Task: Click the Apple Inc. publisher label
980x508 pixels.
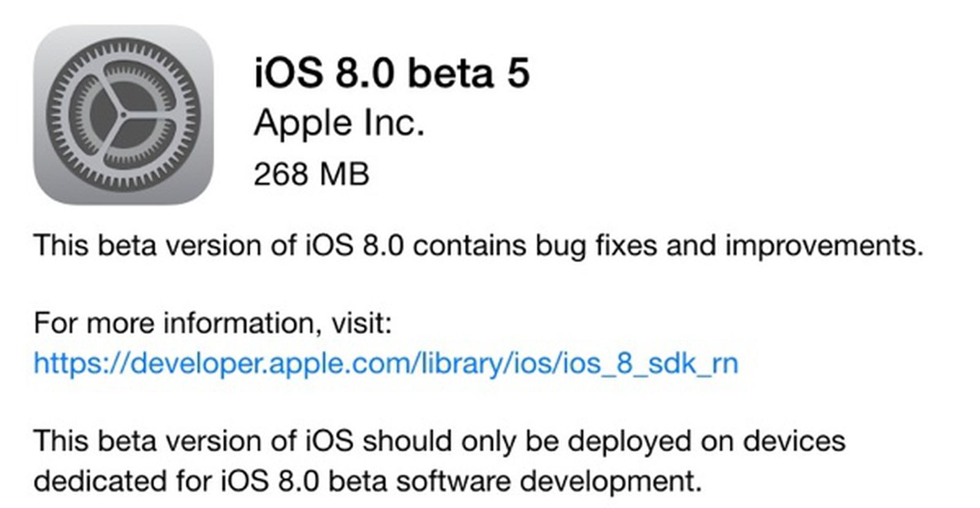Action: point(340,123)
